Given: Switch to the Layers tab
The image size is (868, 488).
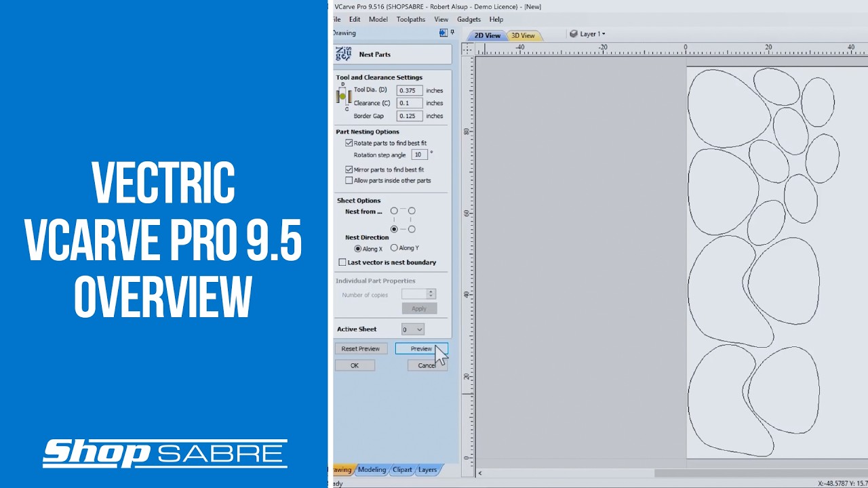Looking at the screenshot, I should coord(427,470).
